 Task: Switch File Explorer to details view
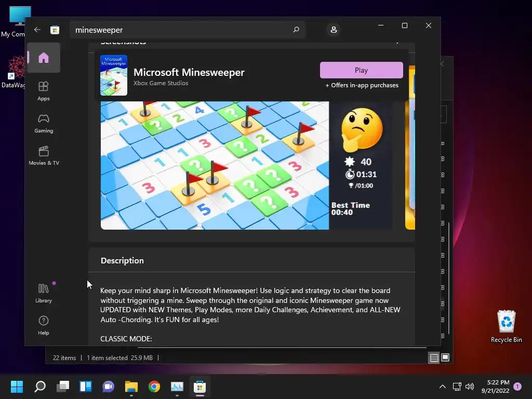[x=434, y=357]
